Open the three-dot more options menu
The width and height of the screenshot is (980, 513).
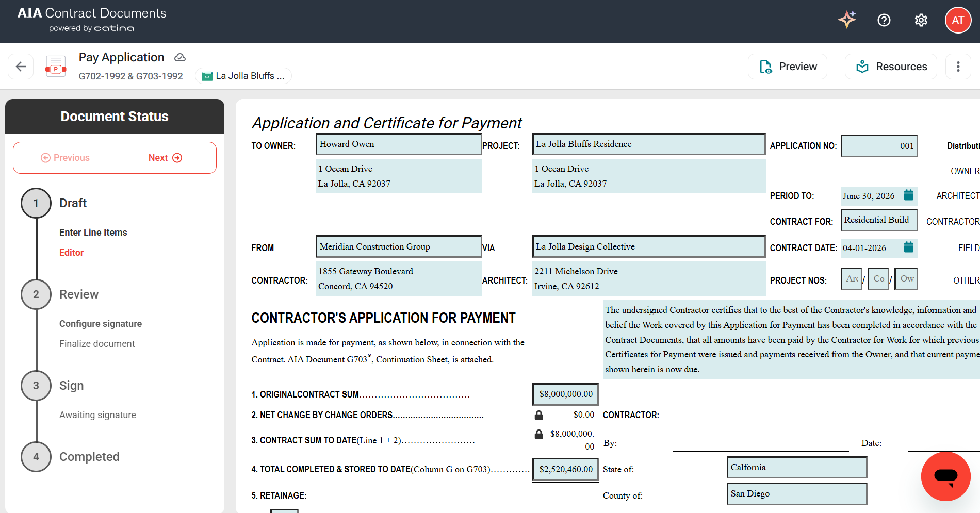pos(958,67)
